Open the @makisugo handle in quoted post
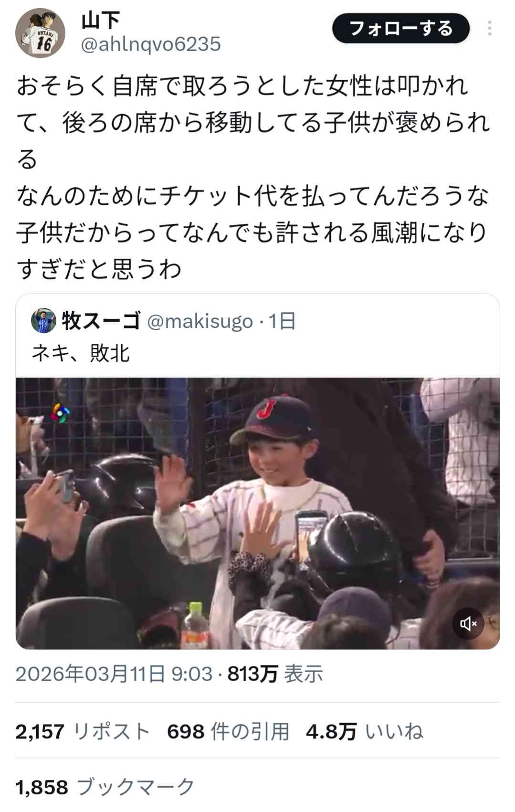 (x=200, y=321)
